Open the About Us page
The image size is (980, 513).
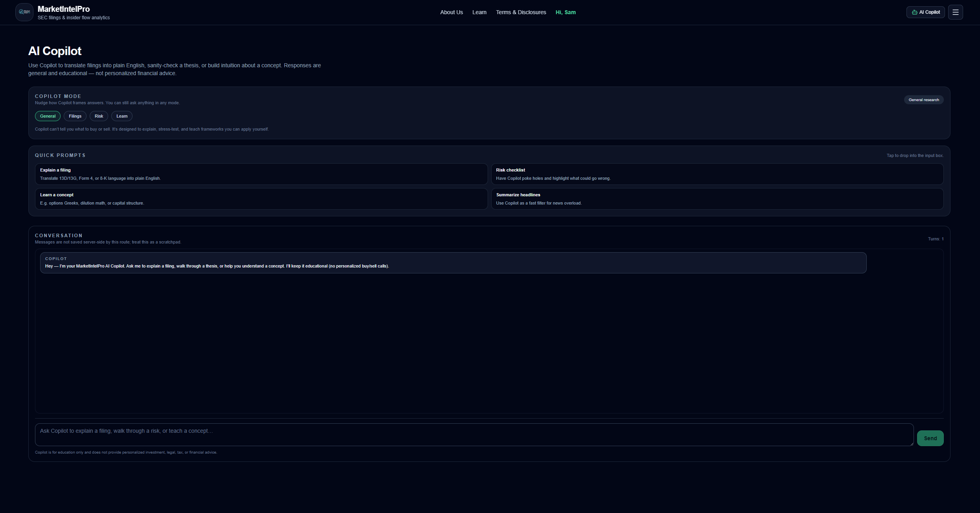(451, 12)
